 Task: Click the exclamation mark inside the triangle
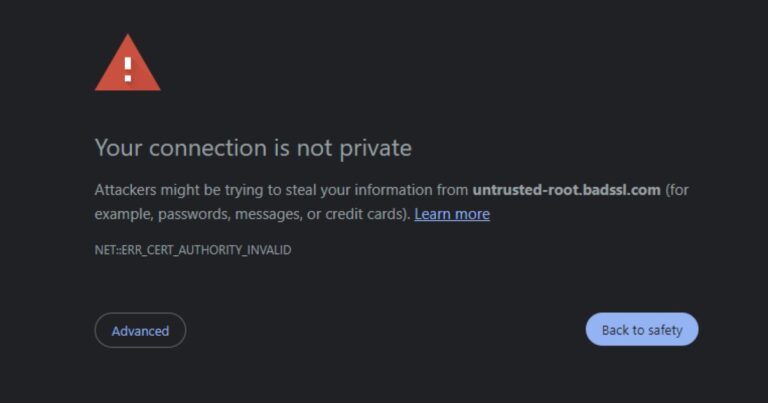pyautogui.click(x=127, y=68)
